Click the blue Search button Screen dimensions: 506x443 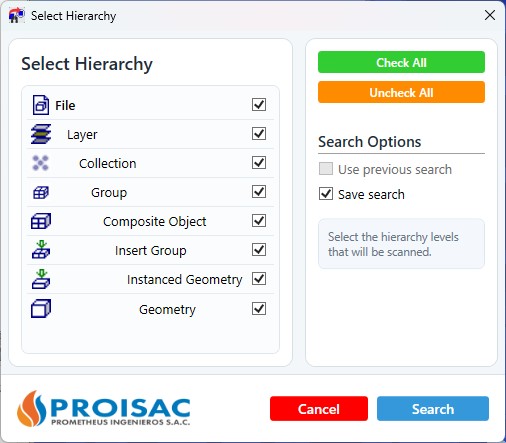pos(433,409)
